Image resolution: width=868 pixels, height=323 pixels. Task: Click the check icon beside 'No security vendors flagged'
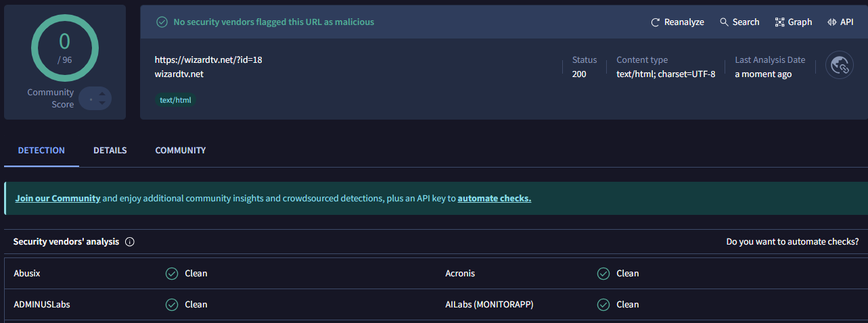point(162,22)
